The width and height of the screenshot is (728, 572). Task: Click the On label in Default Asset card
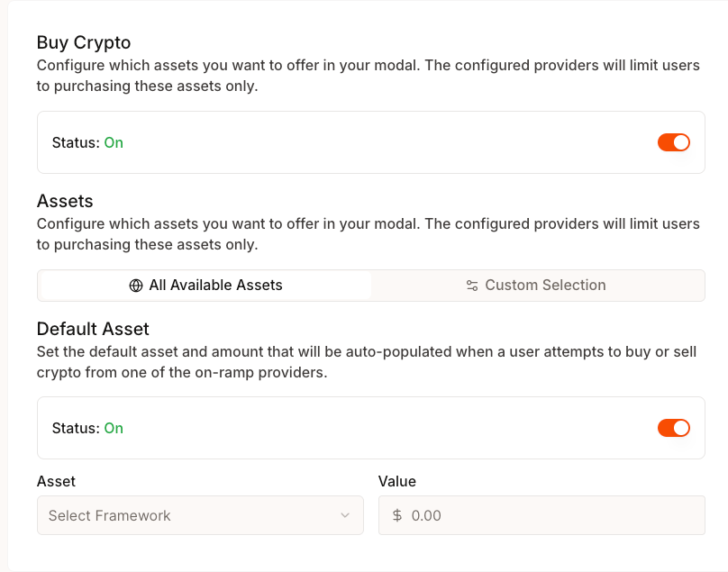tap(114, 428)
